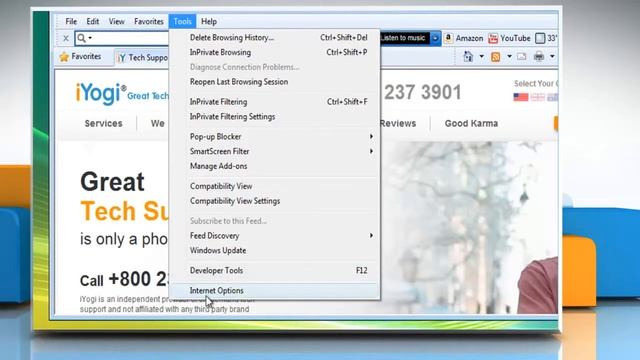Click the Listen to music button
Screen dimensions: 640x360
404,38
